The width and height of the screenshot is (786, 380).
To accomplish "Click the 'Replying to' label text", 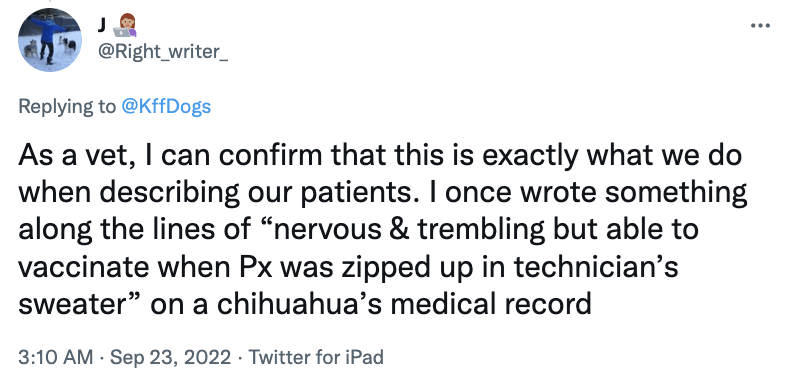I will coord(67,107).
